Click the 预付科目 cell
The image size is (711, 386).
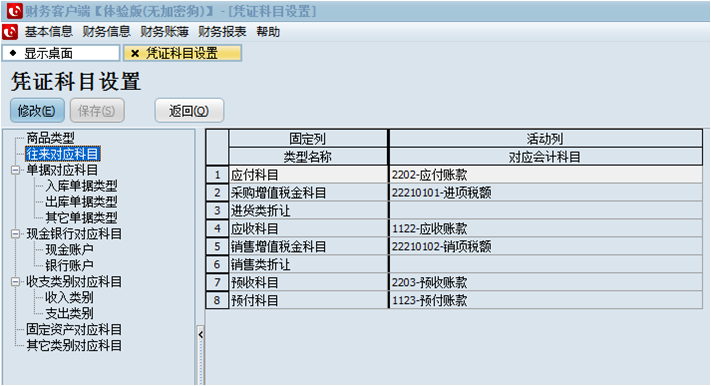[308, 300]
